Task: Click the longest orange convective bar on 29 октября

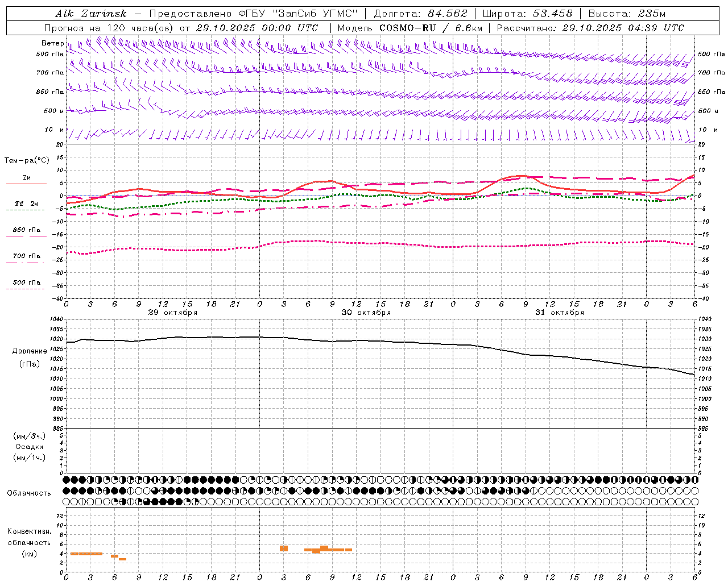Action: 86,554
